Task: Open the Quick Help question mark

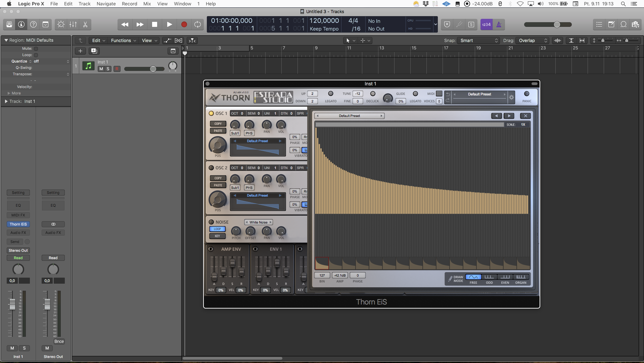Action: pyautogui.click(x=33, y=25)
